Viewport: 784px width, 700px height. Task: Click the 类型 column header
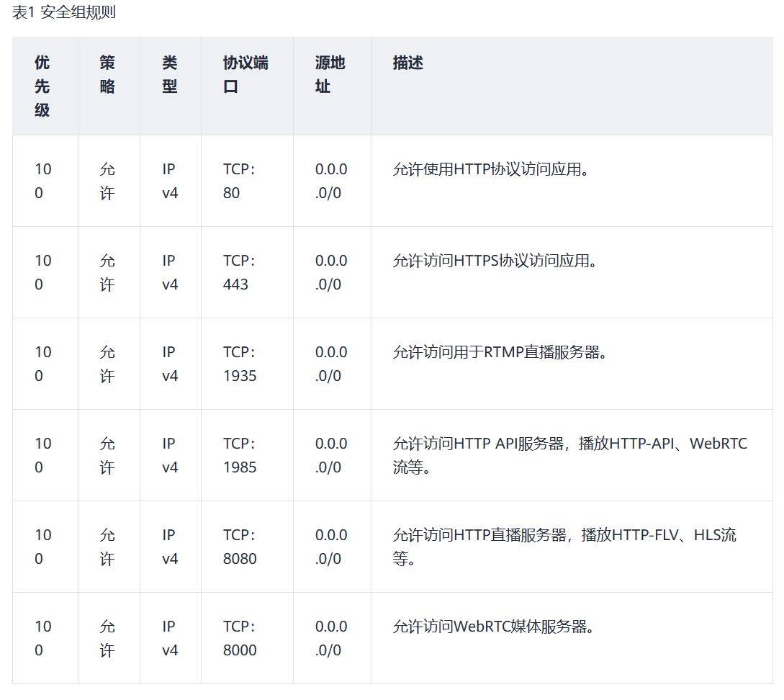coord(169,75)
